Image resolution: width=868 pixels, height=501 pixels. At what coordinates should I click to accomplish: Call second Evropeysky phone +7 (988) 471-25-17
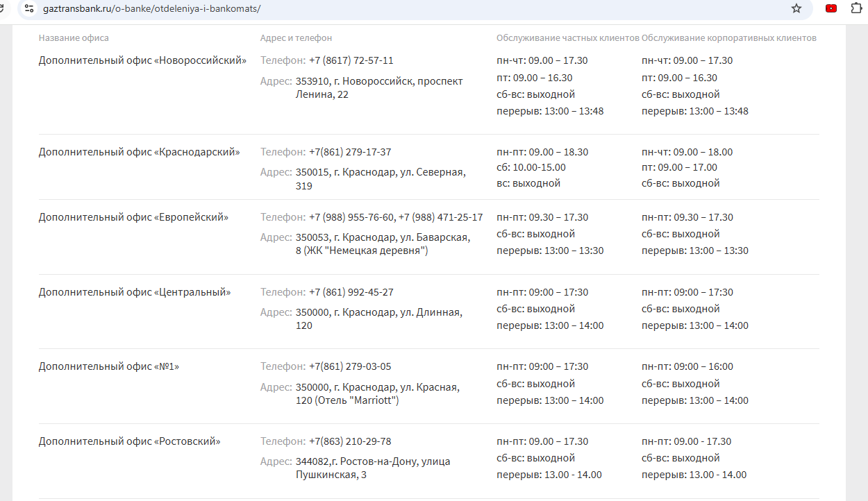(441, 217)
